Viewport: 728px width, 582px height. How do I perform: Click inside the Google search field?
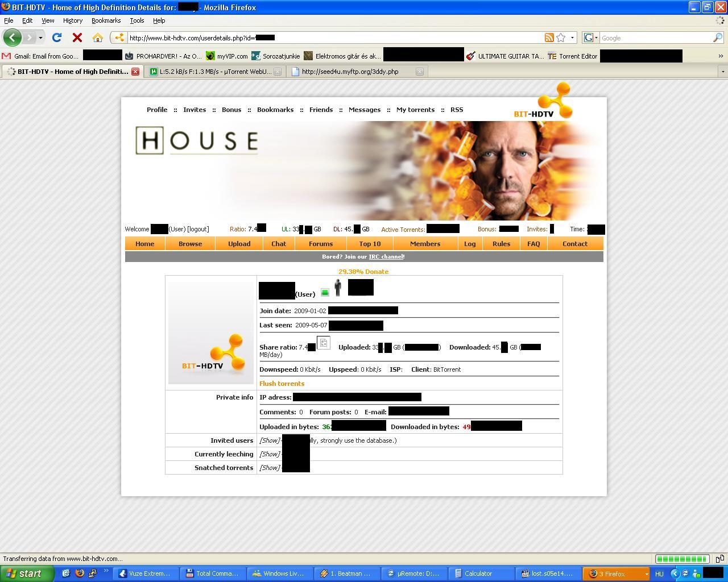point(656,38)
